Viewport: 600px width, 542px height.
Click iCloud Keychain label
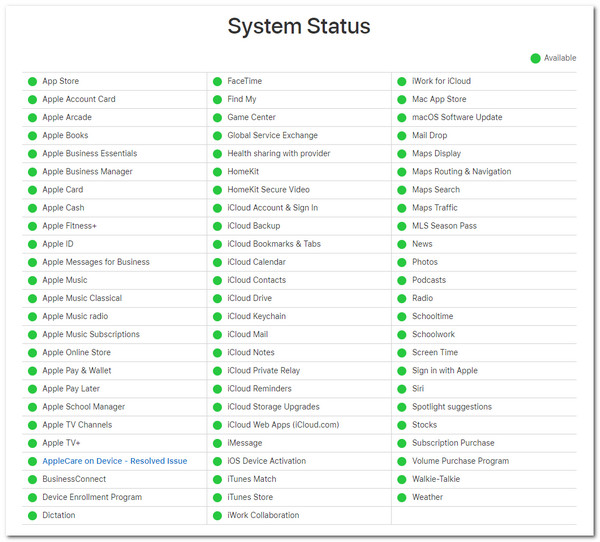[x=257, y=316]
